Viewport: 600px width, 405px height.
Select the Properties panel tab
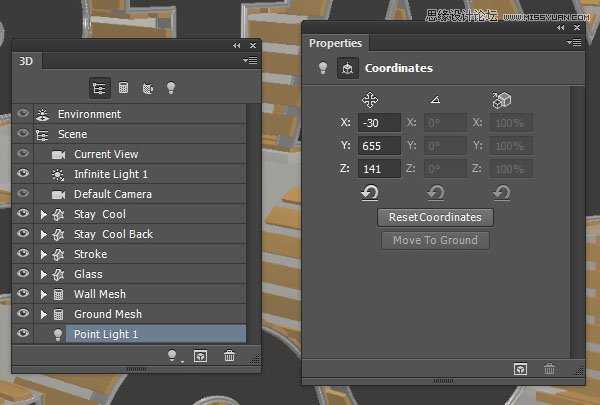point(336,43)
